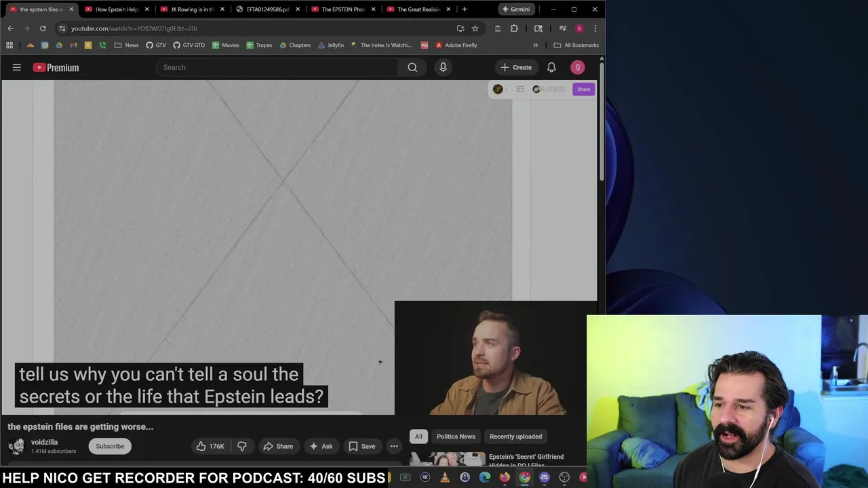This screenshot has width=868, height=488.
Task: Open the News bookmarks folder
Action: click(x=126, y=45)
